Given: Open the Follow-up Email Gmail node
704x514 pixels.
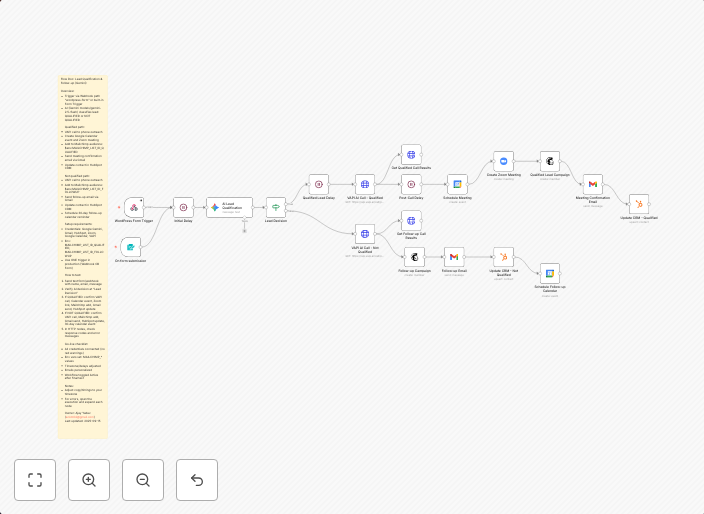Looking at the screenshot, I should pos(454,257).
